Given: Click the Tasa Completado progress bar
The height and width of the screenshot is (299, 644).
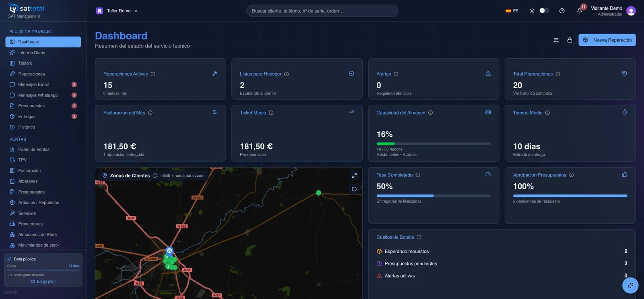Looking at the screenshot, I should (433, 196).
